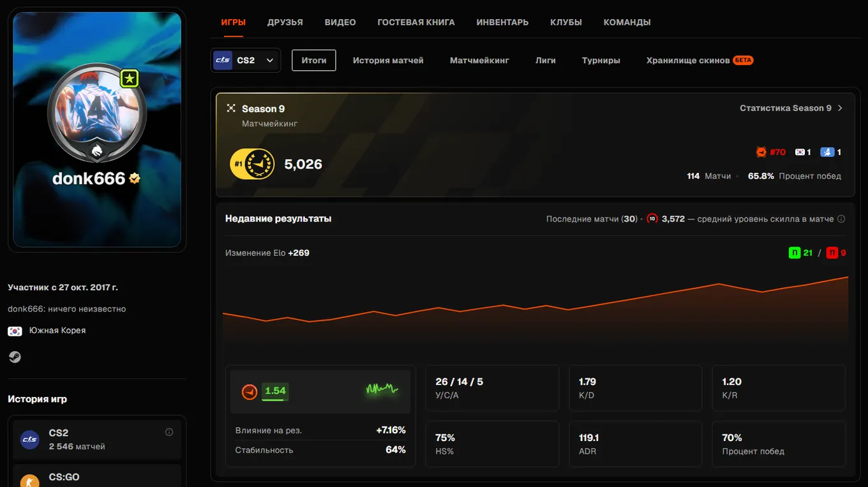Click the Недавние результаты heading
This screenshot has height=487, width=868.
(x=278, y=218)
